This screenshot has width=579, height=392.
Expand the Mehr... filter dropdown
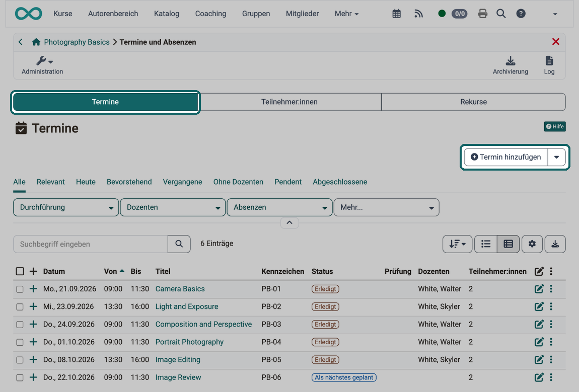386,207
